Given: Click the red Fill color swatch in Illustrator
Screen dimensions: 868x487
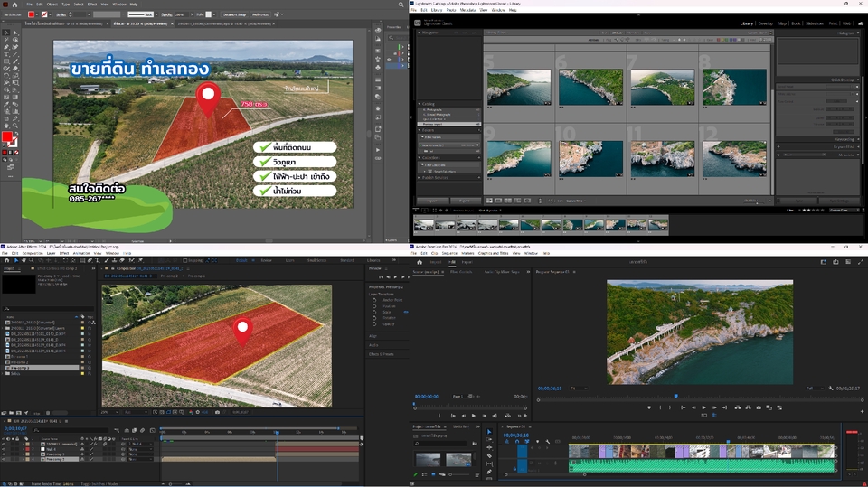Looking at the screenshot, I should point(7,136).
